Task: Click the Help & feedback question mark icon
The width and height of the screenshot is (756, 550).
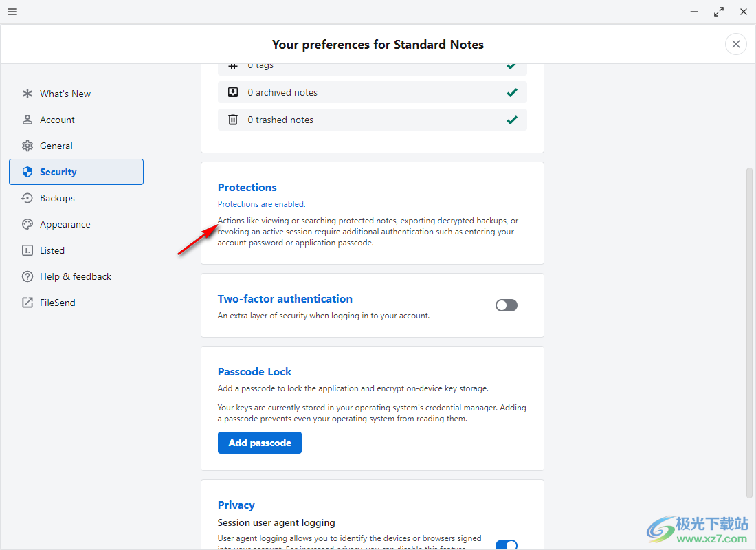Action: point(27,276)
